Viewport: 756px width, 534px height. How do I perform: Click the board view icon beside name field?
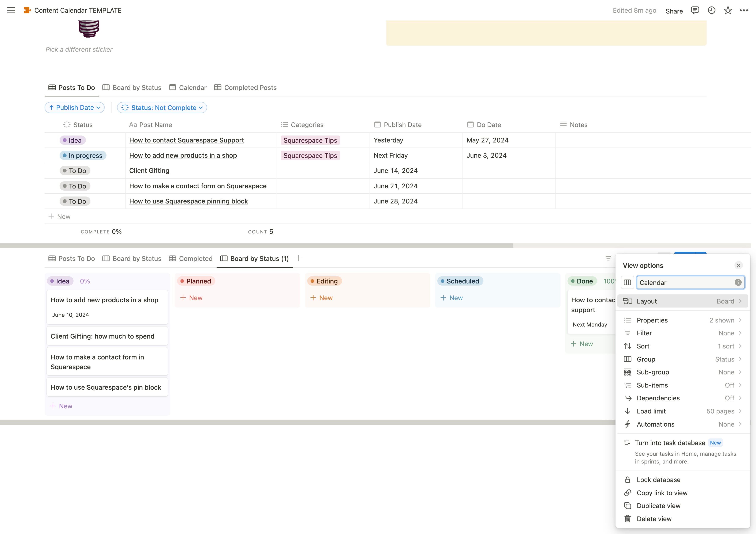coord(627,282)
